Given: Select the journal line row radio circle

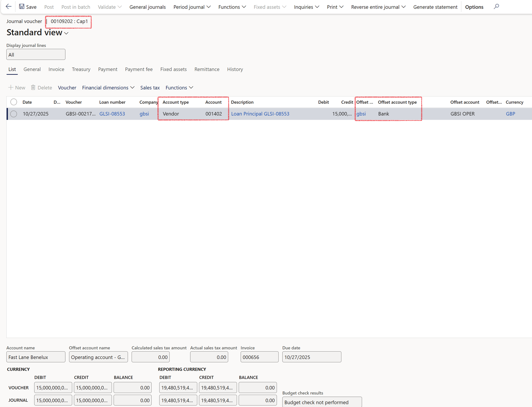Looking at the screenshot, I should 14,114.
